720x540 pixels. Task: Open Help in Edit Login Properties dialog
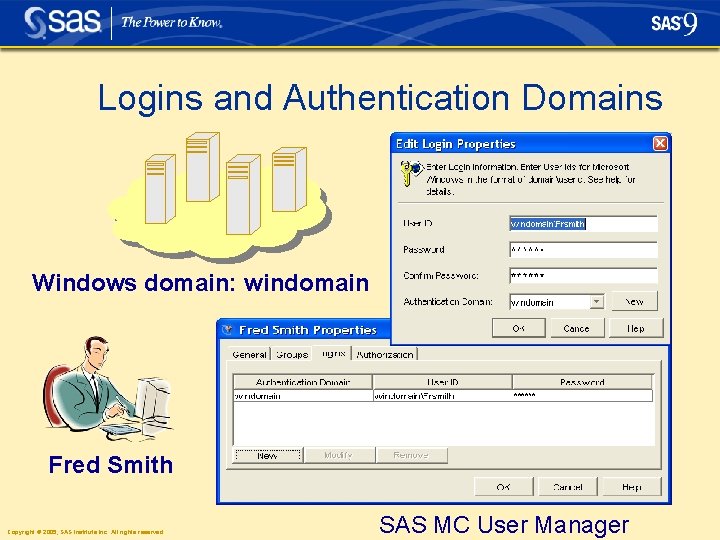pyautogui.click(x=636, y=328)
